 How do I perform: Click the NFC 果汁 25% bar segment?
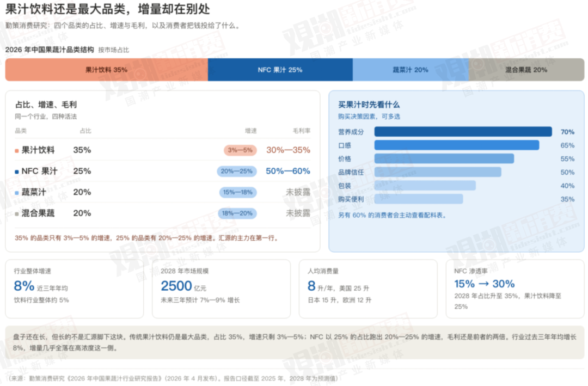pyautogui.click(x=280, y=70)
